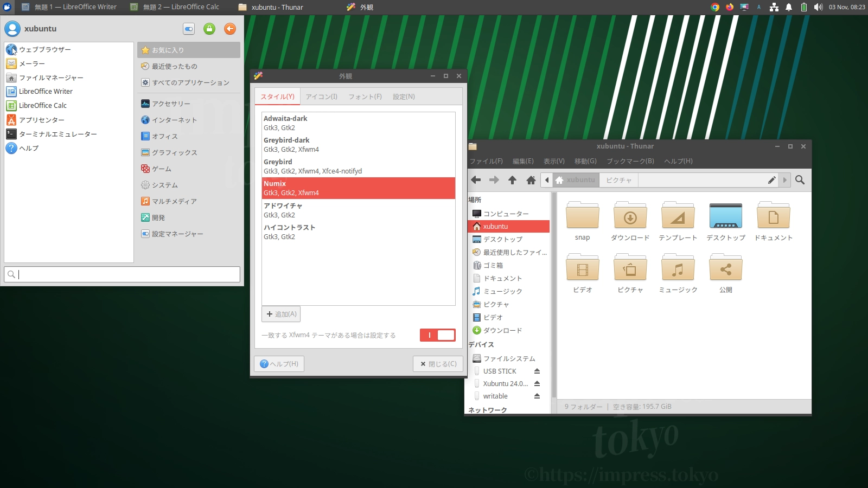The height and width of the screenshot is (488, 868).
Task: Click the network icon in top panel
Action: coord(774,7)
